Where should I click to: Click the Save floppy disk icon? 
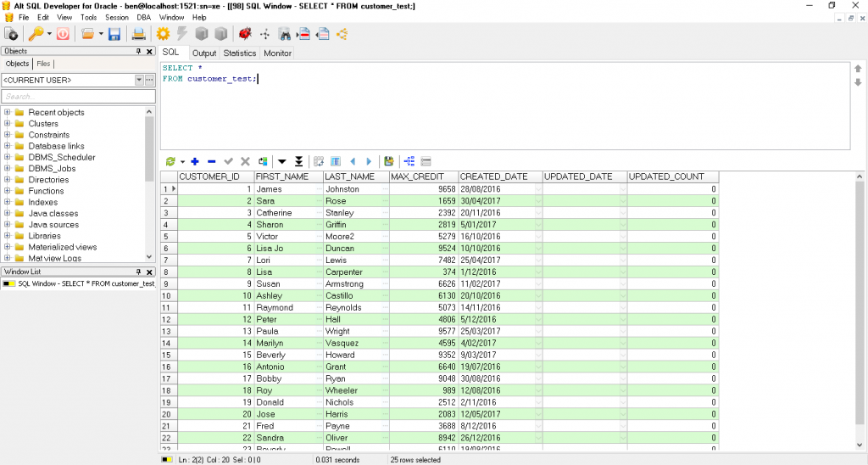tap(114, 34)
